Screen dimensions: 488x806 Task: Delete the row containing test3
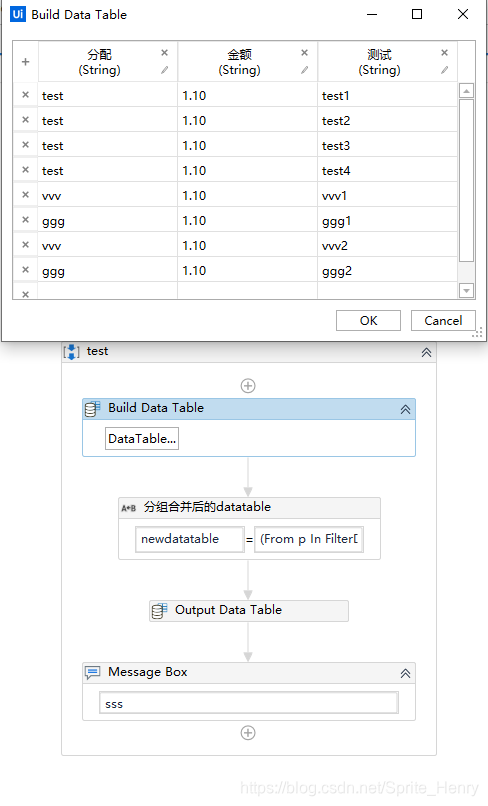click(25, 145)
